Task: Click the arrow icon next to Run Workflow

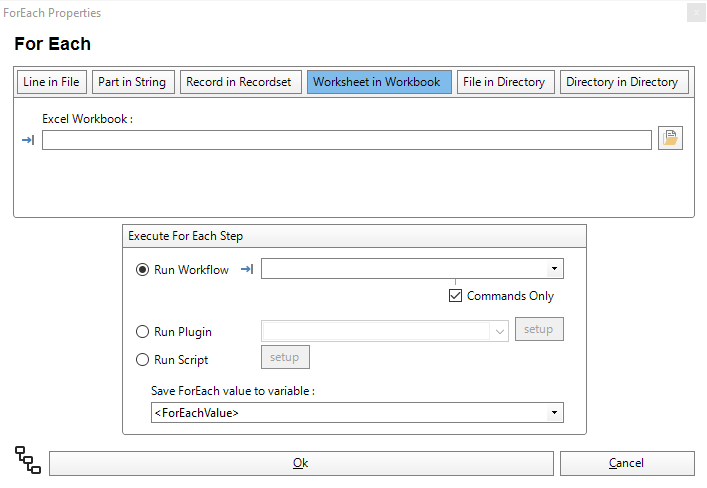Action: click(x=247, y=269)
